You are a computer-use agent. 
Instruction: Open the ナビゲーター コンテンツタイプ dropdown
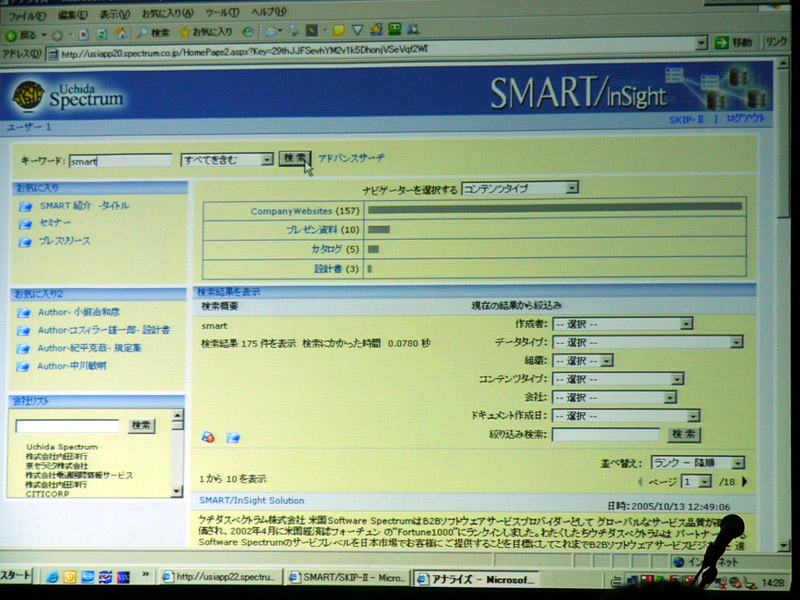[x=520, y=188]
